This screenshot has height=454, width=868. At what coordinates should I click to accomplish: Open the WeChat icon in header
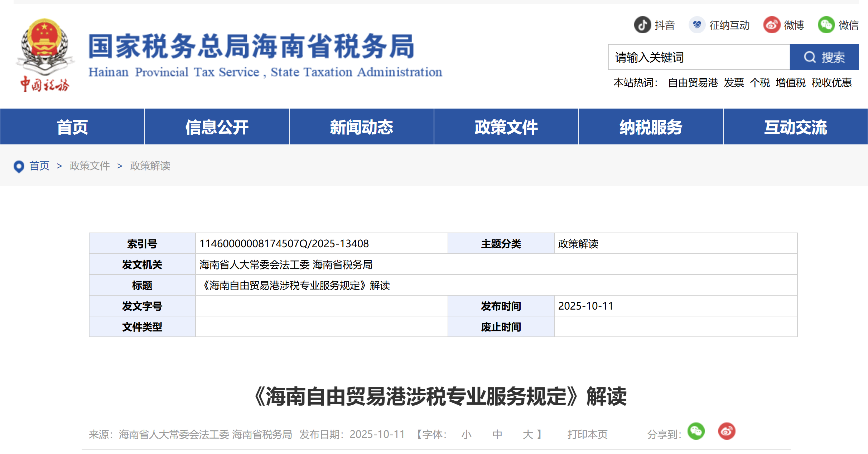click(x=826, y=25)
